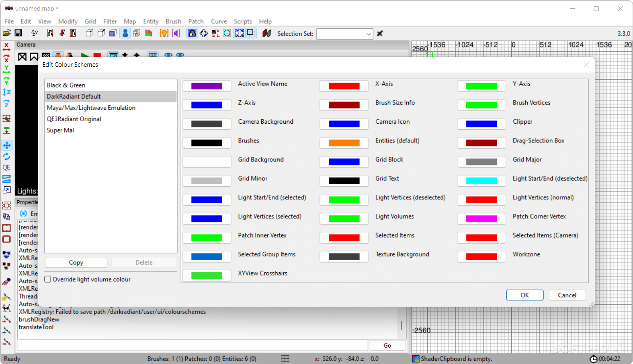Screen dimensions: 633x364
Task: Click the Texture Background swatch
Action: 344,257
